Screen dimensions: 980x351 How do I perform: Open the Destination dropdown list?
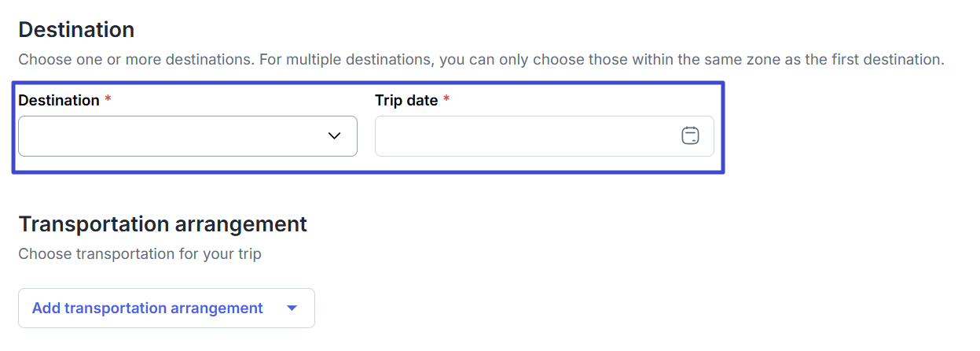188,136
